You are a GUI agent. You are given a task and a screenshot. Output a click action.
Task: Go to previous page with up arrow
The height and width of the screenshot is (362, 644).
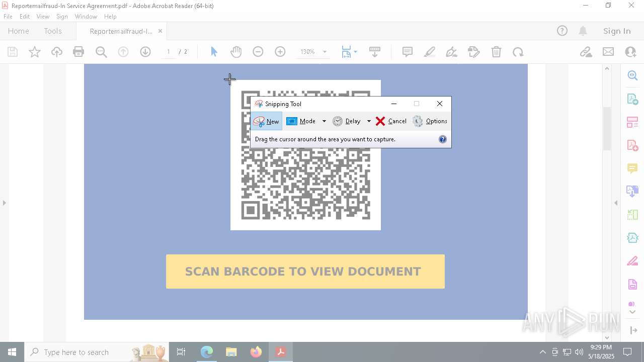click(123, 52)
